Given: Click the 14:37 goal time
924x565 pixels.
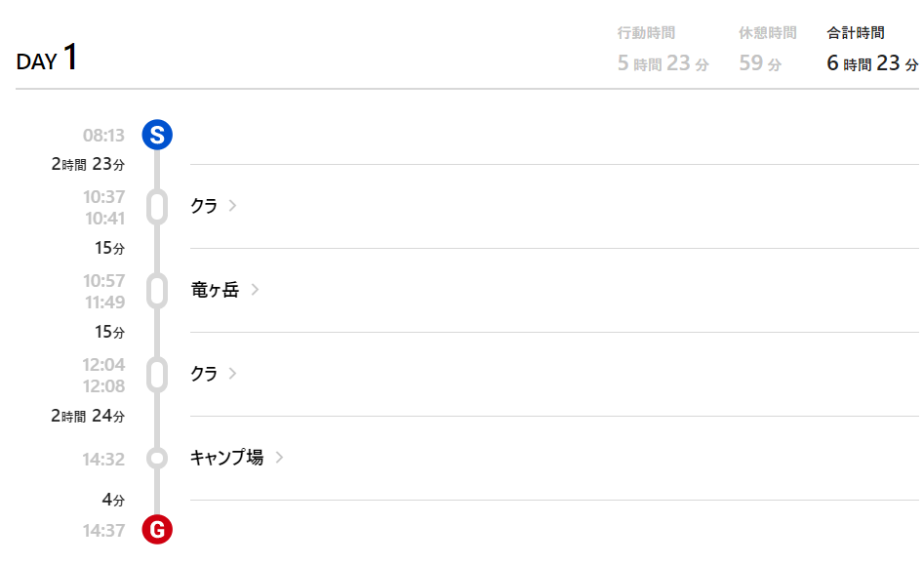Looking at the screenshot, I should [x=103, y=531].
